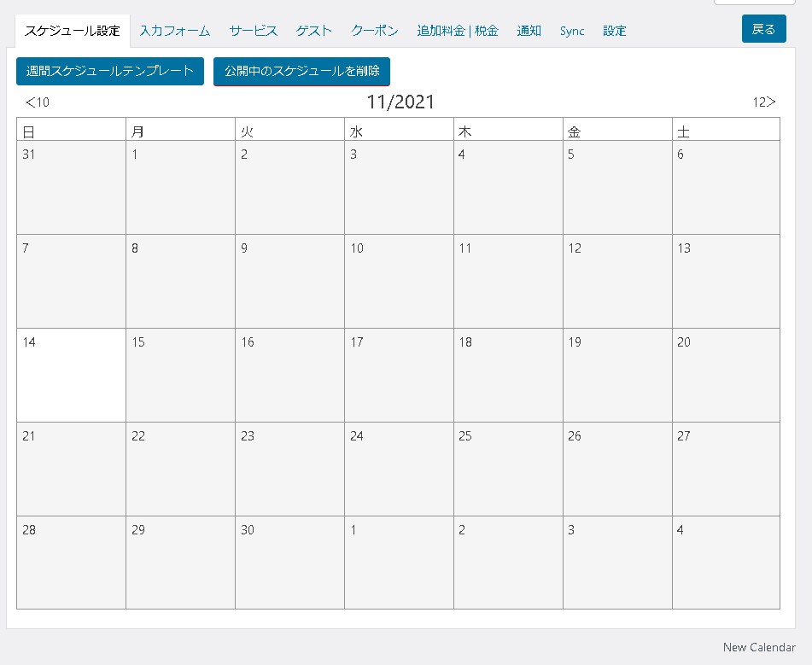812x665 pixels.
Task: Click 公開中のスケジュールを削除 button
Action: [301, 71]
